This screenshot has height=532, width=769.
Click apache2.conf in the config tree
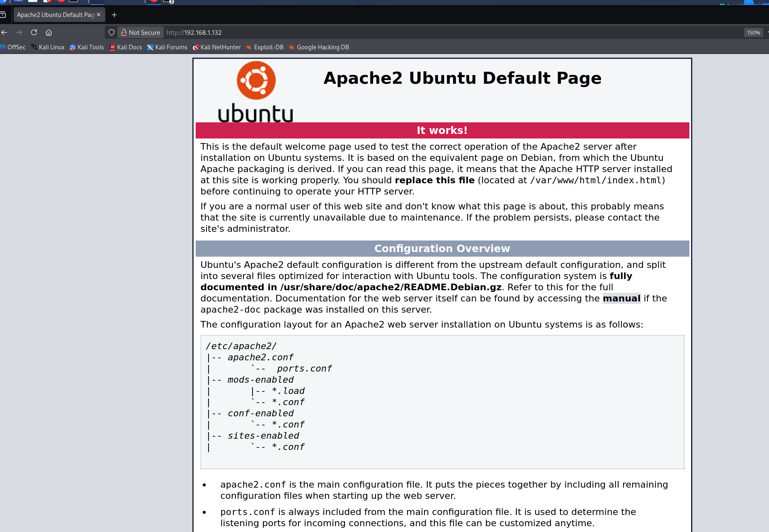260,357
